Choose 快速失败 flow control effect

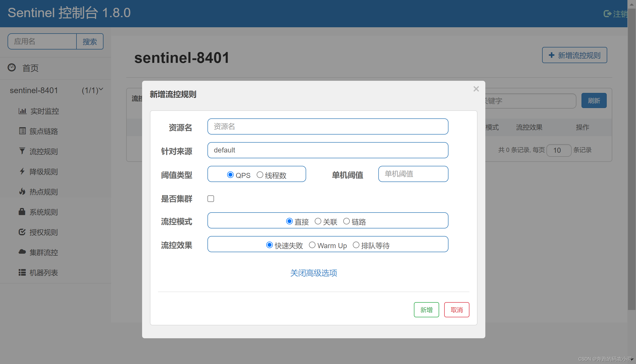point(270,245)
